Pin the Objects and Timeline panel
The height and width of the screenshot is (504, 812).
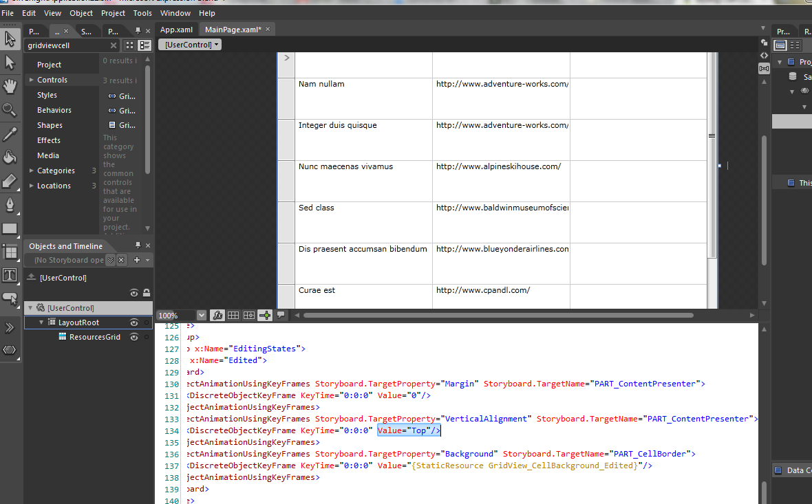coord(138,245)
